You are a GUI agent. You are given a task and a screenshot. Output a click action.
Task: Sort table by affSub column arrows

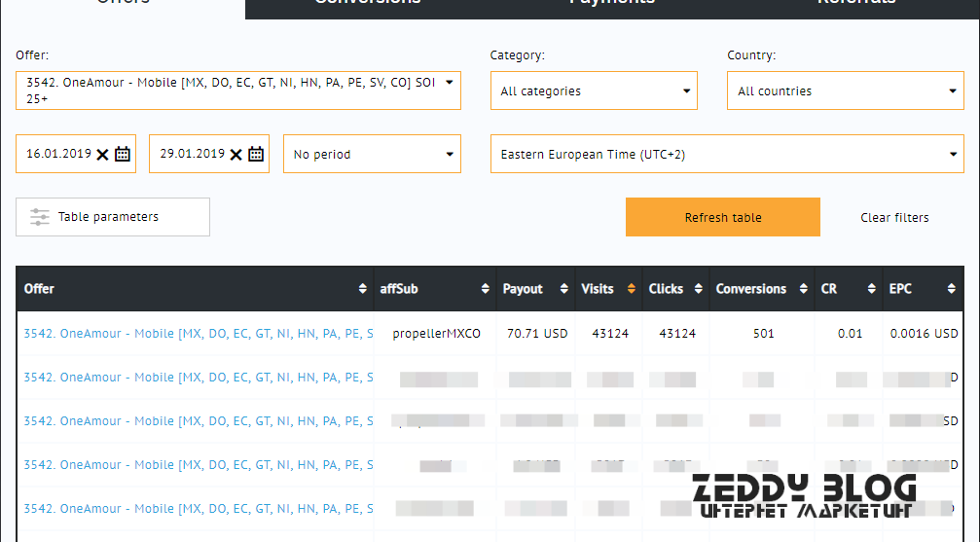486,289
